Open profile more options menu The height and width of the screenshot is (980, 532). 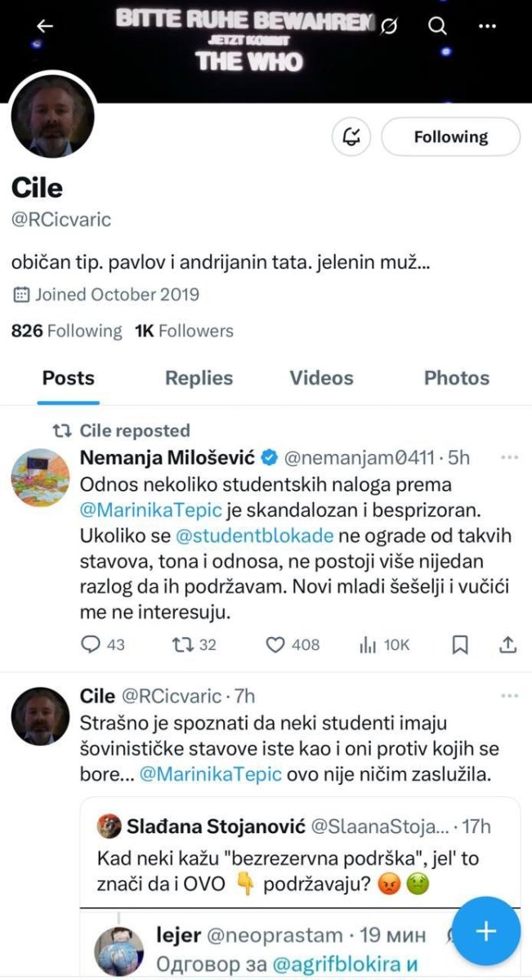[x=487, y=26]
